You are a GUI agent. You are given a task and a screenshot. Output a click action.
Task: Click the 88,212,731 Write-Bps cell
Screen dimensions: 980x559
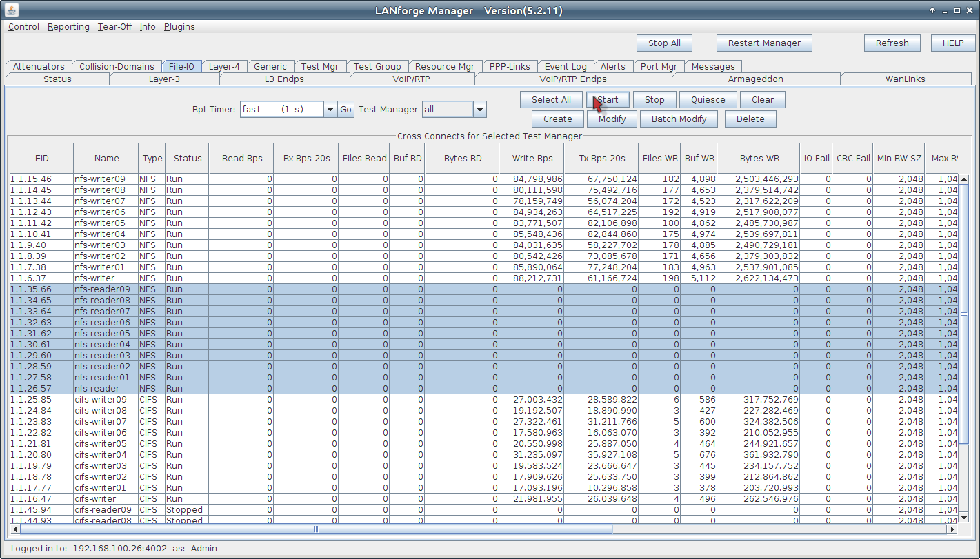click(532, 278)
